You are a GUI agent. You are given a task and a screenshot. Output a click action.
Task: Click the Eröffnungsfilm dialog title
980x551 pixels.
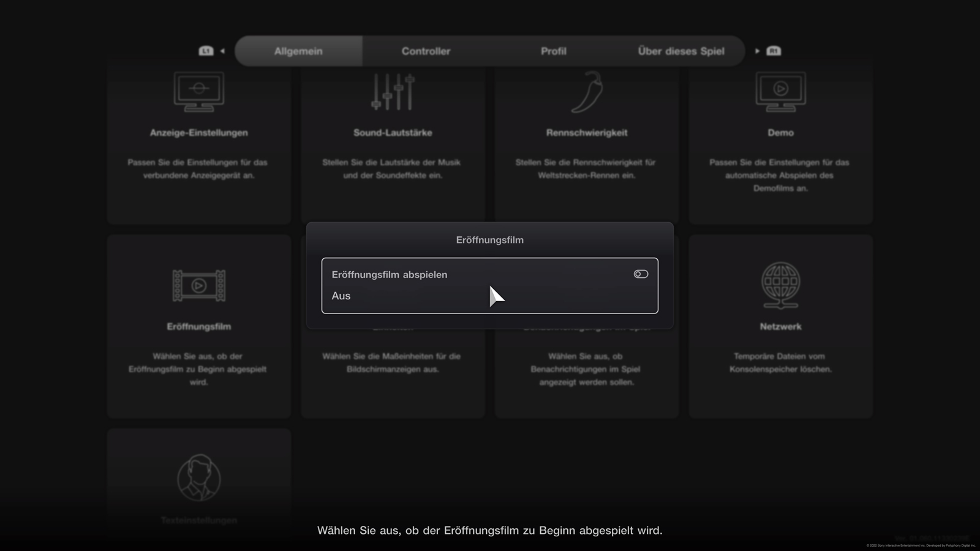(x=490, y=240)
